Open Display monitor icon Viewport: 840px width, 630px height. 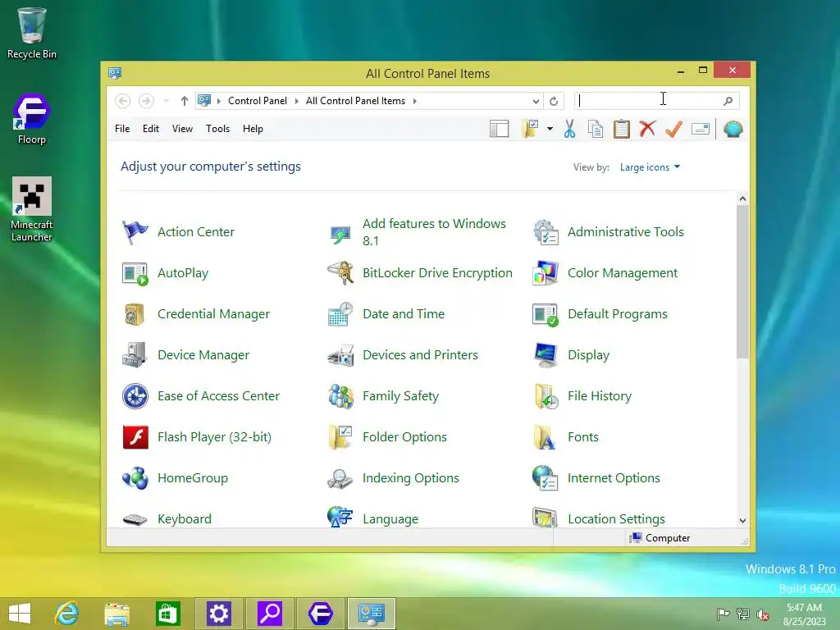pos(546,355)
